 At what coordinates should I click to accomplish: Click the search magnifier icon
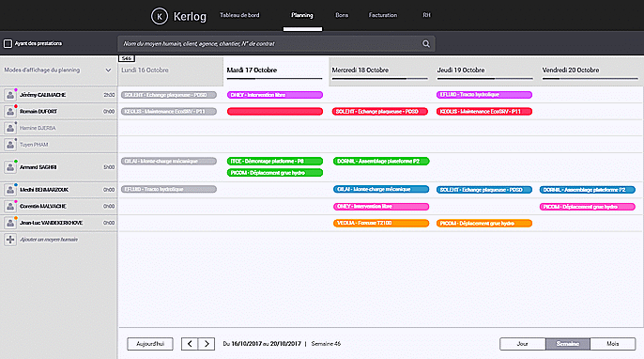[426, 43]
